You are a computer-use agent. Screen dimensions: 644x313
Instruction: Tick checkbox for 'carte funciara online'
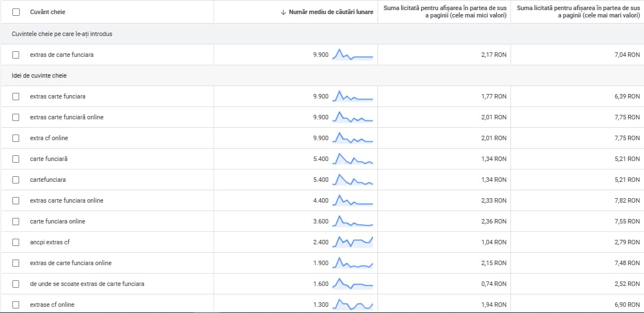[x=16, y=221]
